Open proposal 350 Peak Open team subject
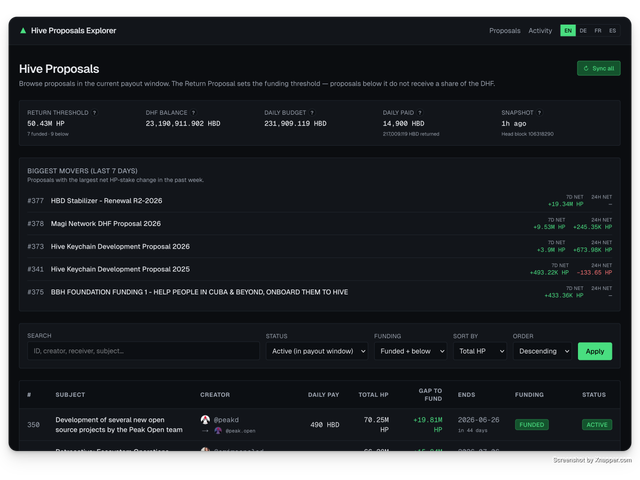This screenshot has width=640, height=480. tap(119, 425)
